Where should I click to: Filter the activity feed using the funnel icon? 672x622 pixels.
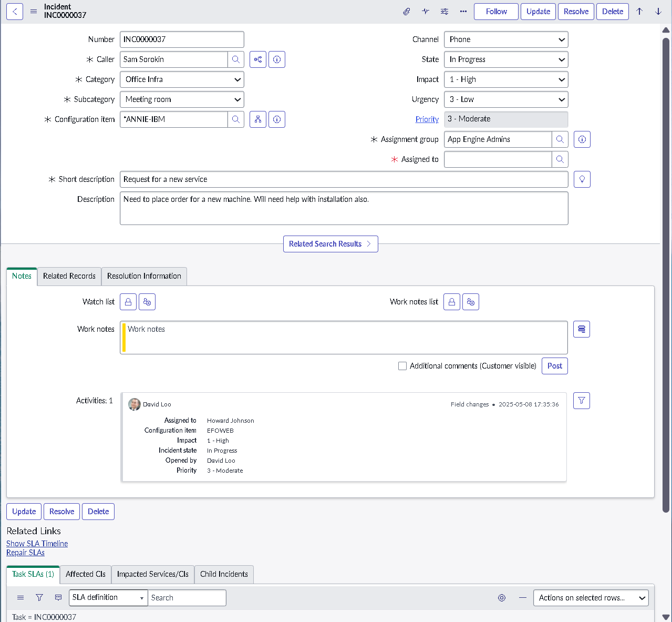(581, 401)
